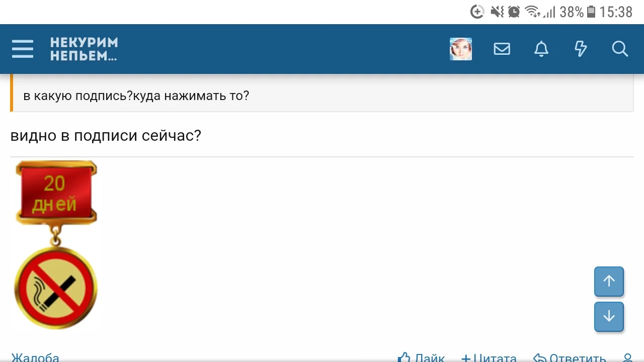Click the reply arrow icon beside Ответить
644x362 pixels.
point(539,358)
